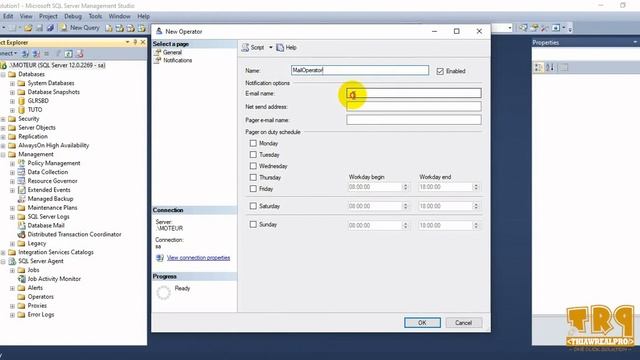
Task: Expand the System Databases node
Action: [x=12, y=83]
